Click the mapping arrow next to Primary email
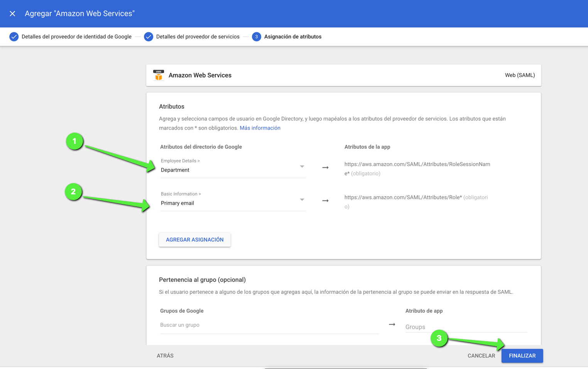The image size is (588, 369). (x=325, y=201)
